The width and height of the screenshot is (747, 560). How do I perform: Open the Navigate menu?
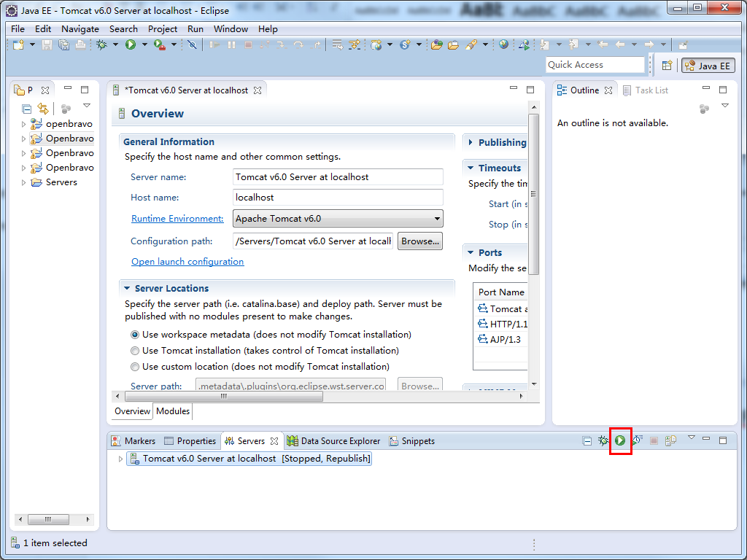click(x=80, y=29)
